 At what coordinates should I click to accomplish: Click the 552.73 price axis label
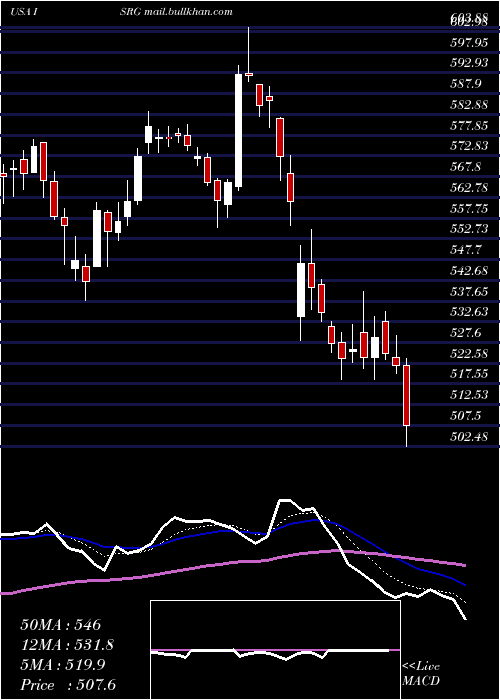click(x=469, y=229)
